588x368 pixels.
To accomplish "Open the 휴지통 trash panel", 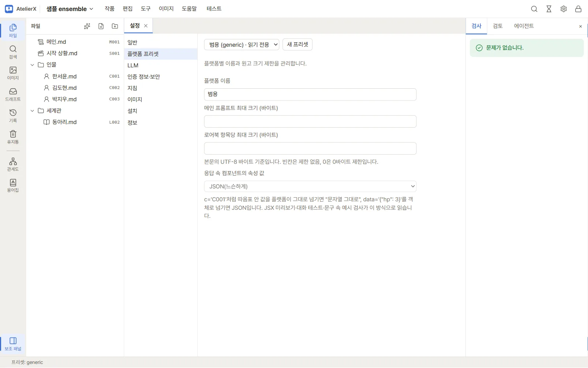I will [13, 137].
